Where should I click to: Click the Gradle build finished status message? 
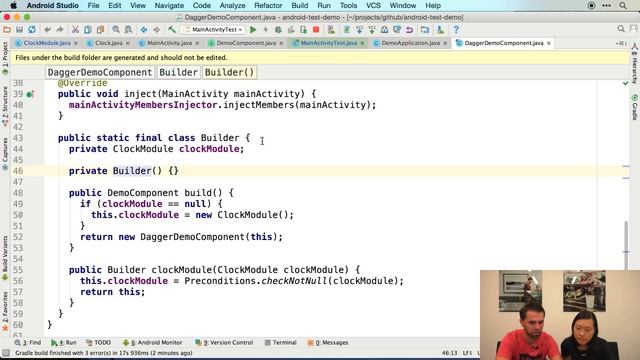104,353
